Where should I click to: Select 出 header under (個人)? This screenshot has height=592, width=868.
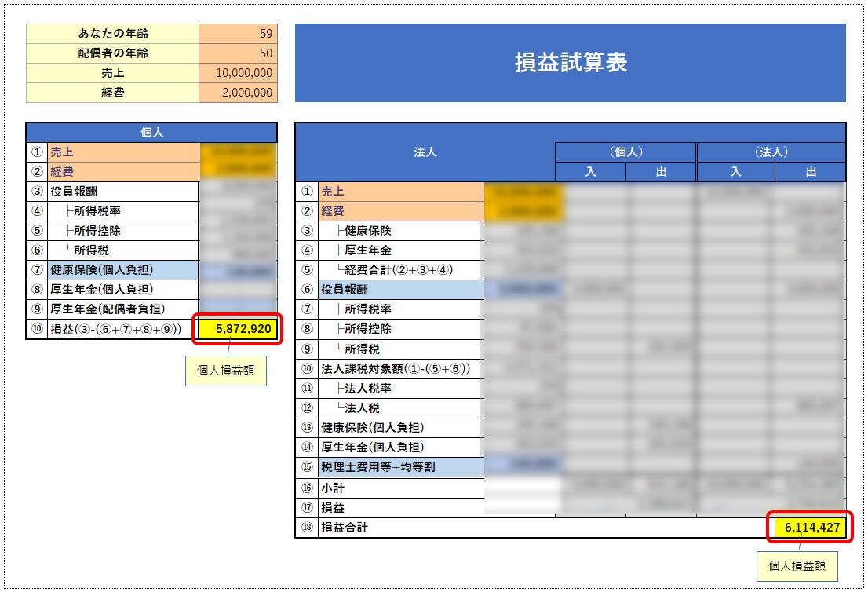tap(661, 172)
